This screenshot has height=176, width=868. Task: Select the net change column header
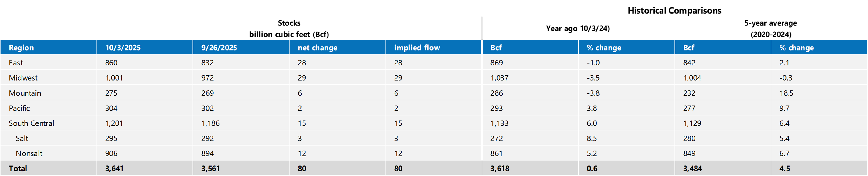[318, 48]
